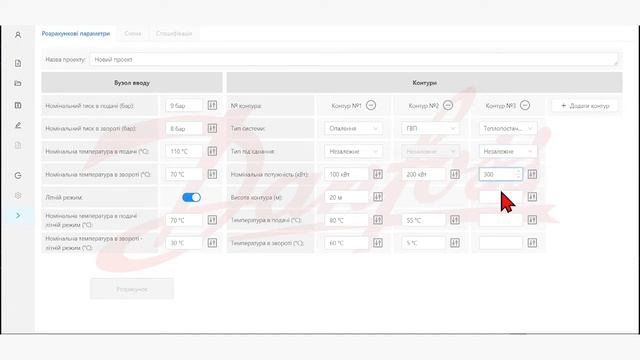The height and width of the screenshot is (360, 640).
Task: Open ГВП system type dropdown
Action: pyautogui.click(x=431, y=129)
